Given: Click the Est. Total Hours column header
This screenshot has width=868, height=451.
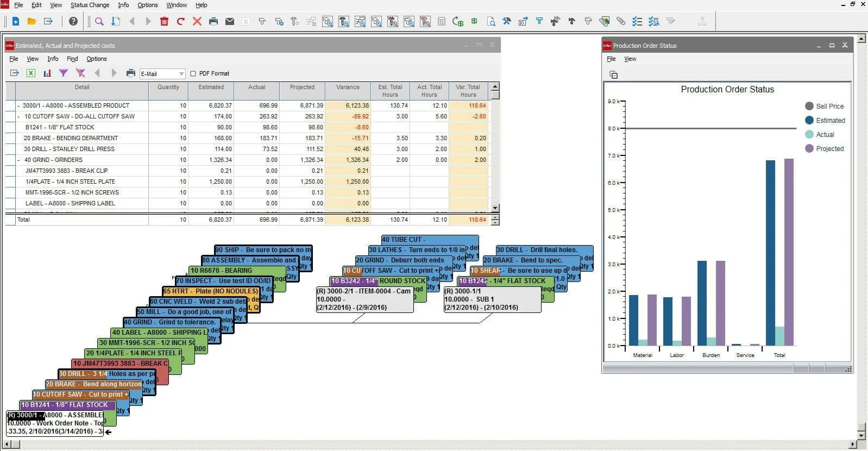Looking at the screenshot, I should 390,91.
